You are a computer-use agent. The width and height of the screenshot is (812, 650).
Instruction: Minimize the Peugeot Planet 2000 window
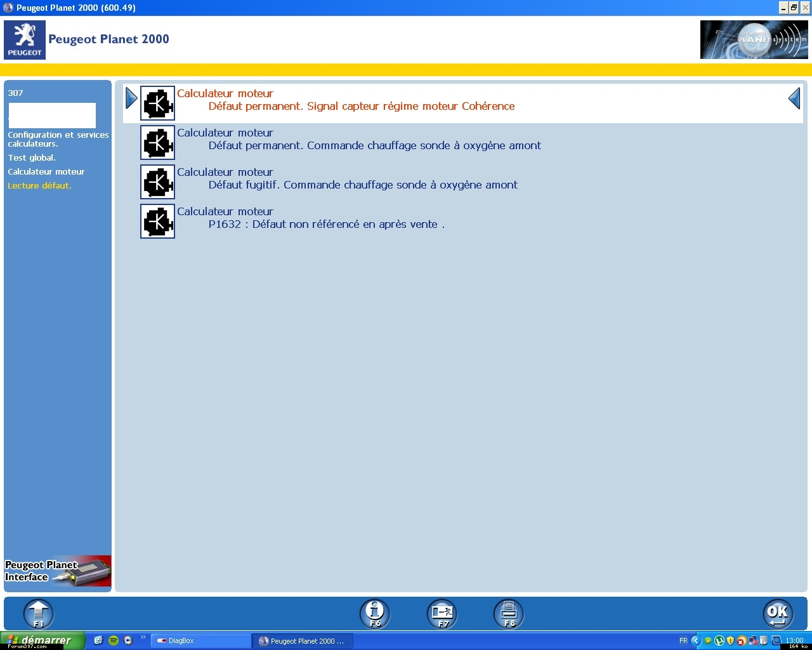[x=783, y=8]
